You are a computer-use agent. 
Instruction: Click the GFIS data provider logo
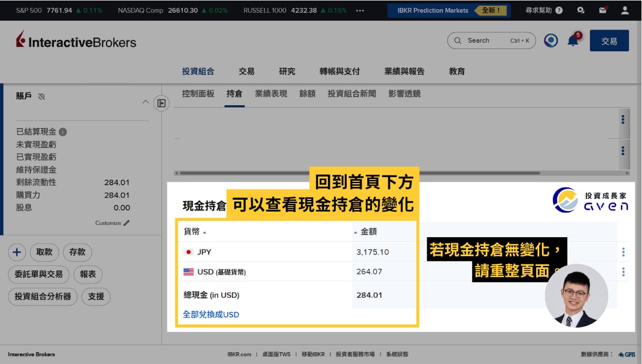pyautogui.click(x=627, y=354)
